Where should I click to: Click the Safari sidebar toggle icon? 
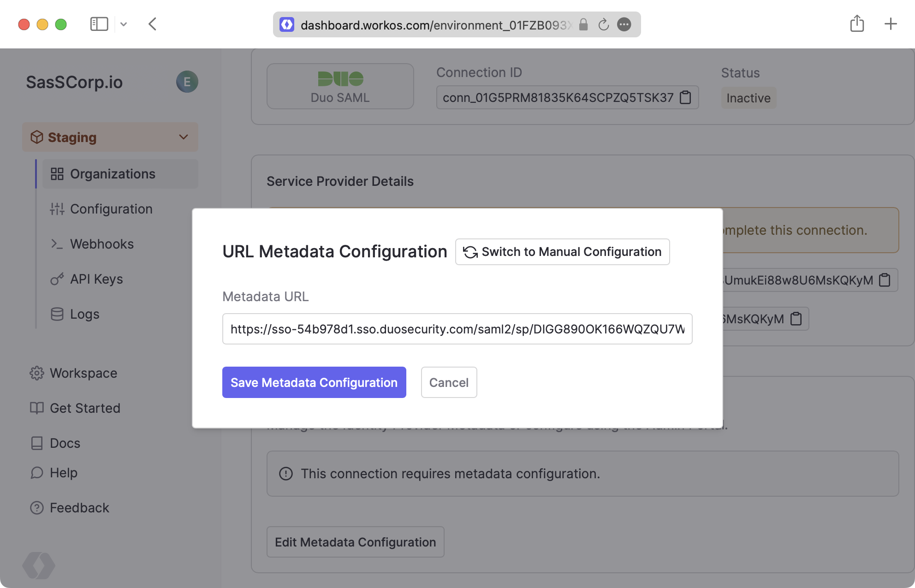[x=99, y=24]
